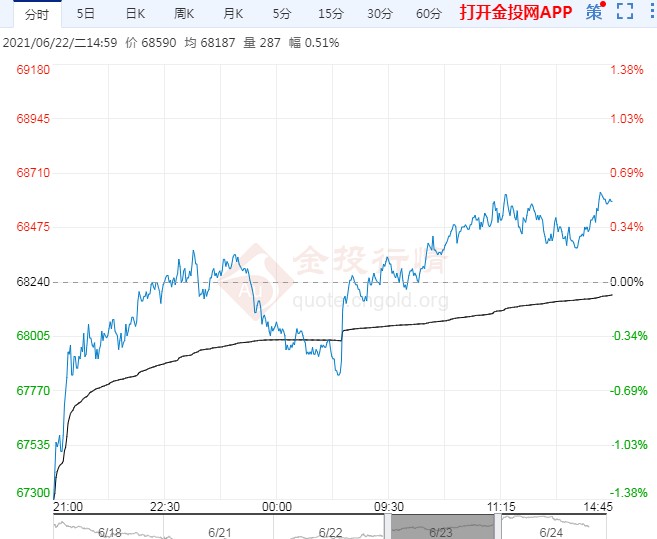Toggle fullscreen chart icon
This screenshot has height=539, width=657.
point(625,11)
